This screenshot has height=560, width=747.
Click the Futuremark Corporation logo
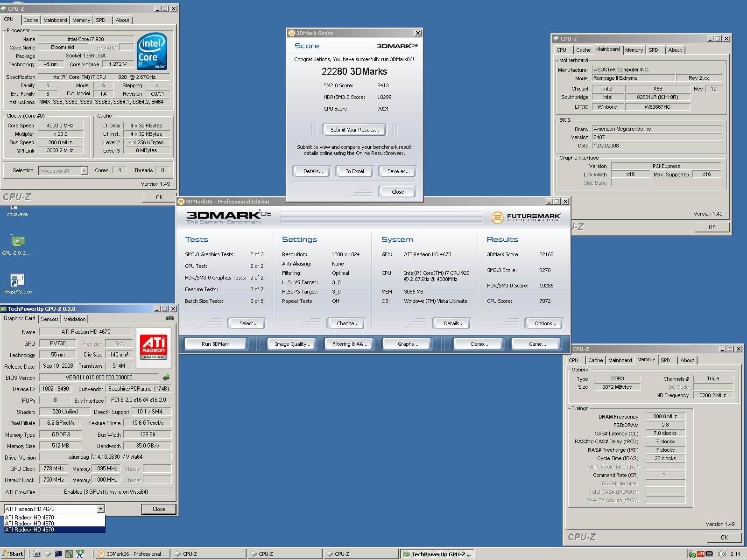point(526,217)
